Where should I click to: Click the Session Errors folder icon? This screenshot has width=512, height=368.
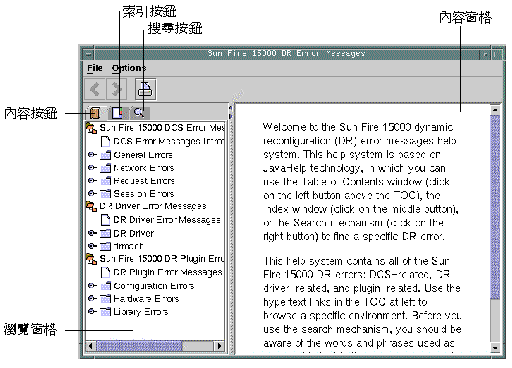pos(106,194)
